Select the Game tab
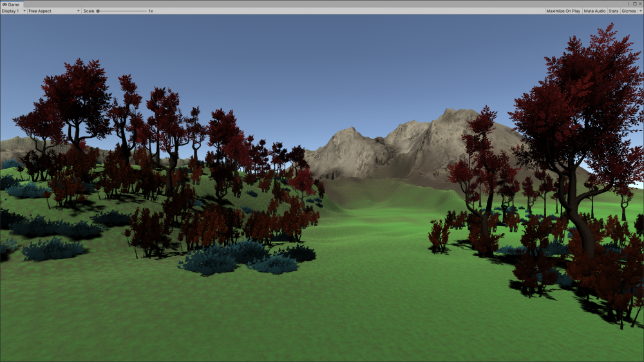The width and height of the screenshot is (644, 362). pos(11,4)
